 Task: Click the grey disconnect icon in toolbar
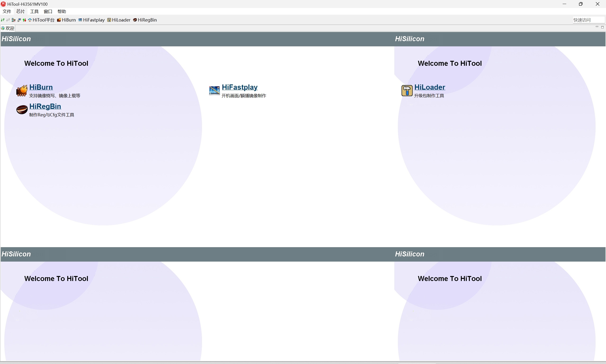coord(8,20)
